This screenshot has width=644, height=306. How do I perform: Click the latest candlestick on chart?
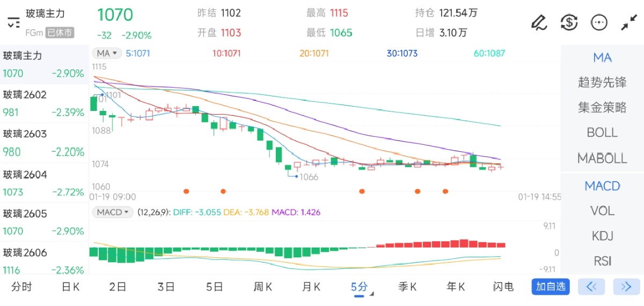tap(501, 167)
